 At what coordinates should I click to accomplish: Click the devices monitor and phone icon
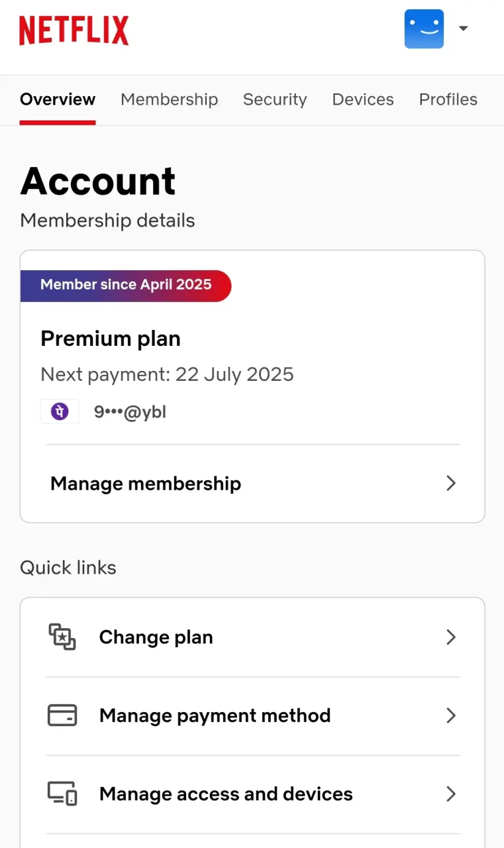(62, 794)
